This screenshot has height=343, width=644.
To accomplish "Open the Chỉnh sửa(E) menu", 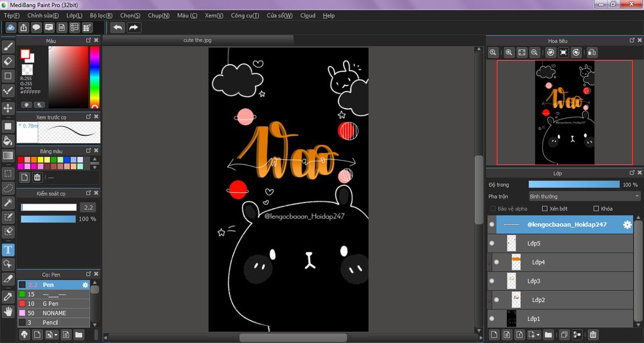I will pyautogui.click(x=43, y=16).
